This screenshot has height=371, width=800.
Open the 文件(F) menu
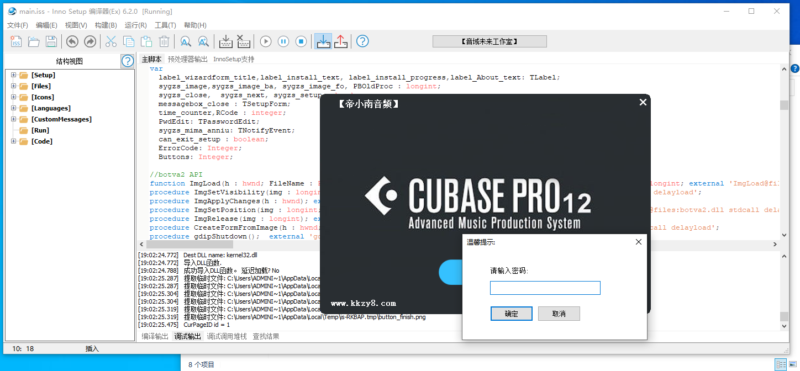(17, 25)
